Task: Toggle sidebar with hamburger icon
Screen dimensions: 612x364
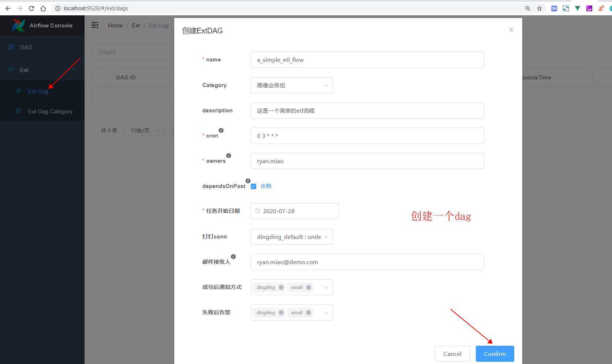Action: pyautogui.click(x=95, y=25)
